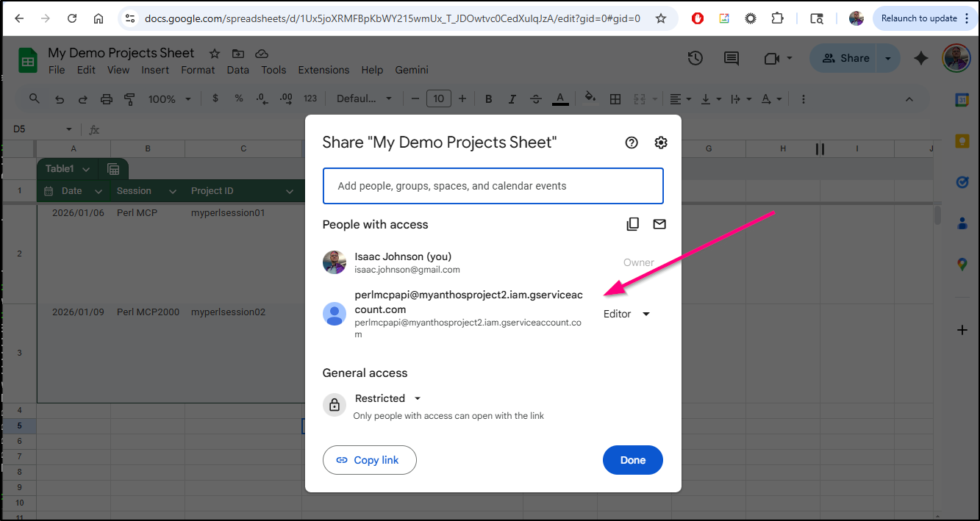The image size is (980, 521).
Task: Copy emails of people with access
Action: [632, 224]
